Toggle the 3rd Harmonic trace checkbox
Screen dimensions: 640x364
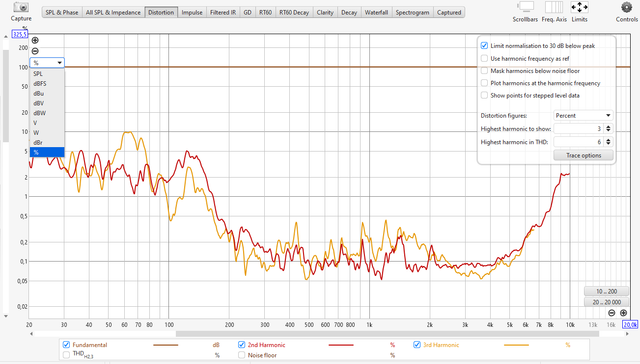[x=417, y=345]
